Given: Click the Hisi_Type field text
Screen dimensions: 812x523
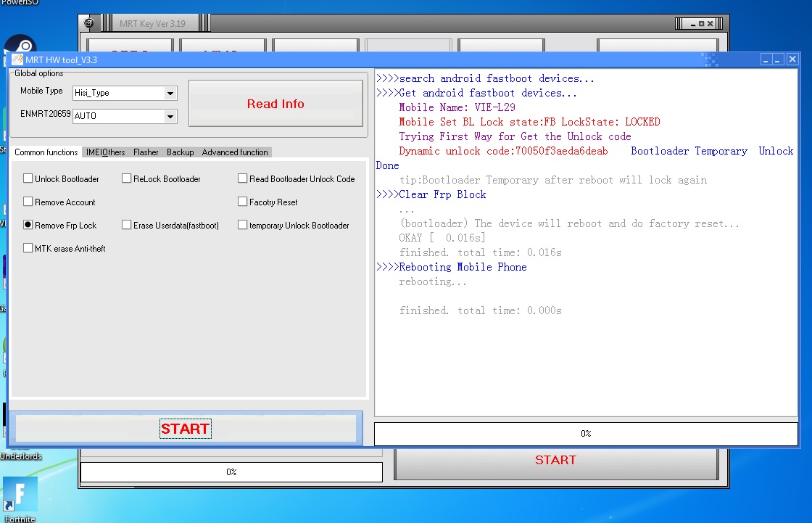Looking at the screenshot, I should [91, 93].
